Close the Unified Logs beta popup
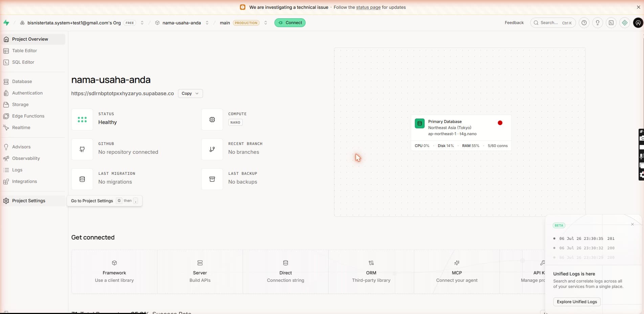 pos(632,224)
